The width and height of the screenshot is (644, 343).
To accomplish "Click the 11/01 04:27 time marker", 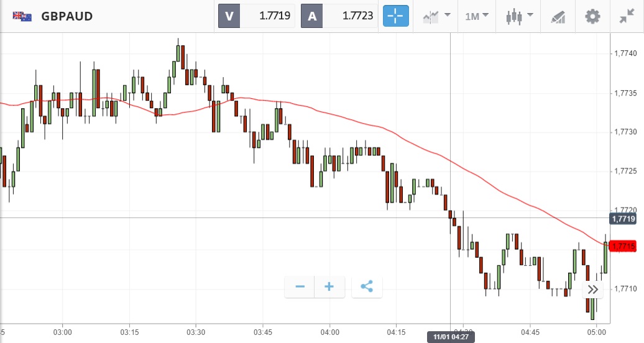I will (450, 337).
